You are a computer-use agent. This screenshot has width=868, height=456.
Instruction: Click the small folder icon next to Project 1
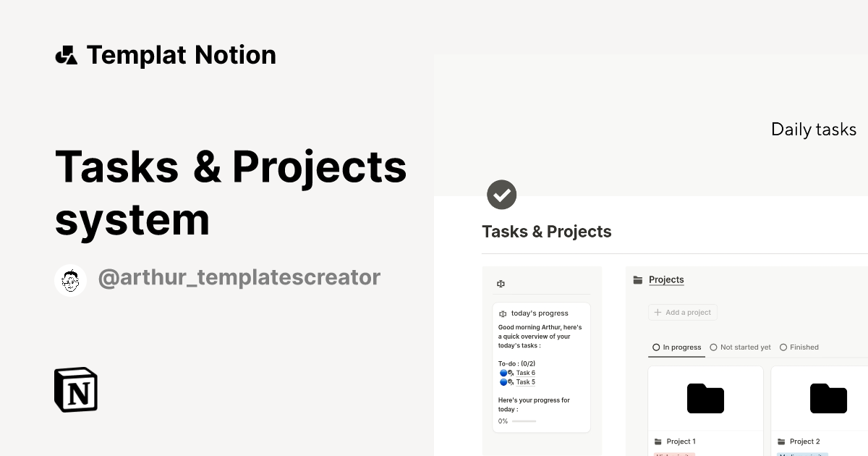(659, 441)
